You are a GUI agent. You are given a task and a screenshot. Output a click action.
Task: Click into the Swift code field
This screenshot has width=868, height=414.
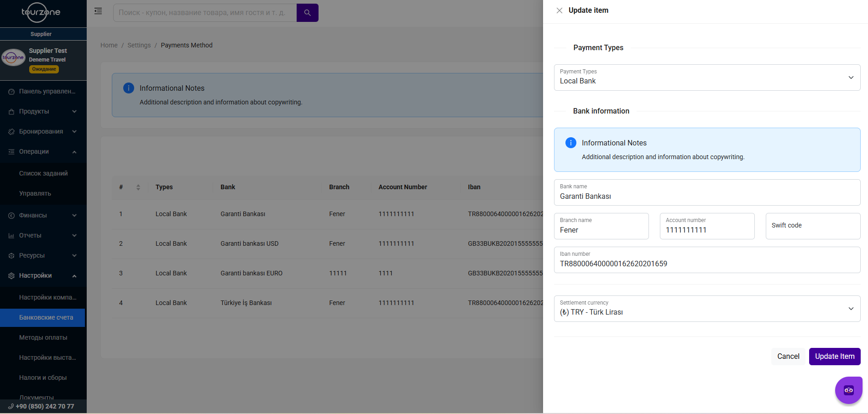(x=812, y=226)
